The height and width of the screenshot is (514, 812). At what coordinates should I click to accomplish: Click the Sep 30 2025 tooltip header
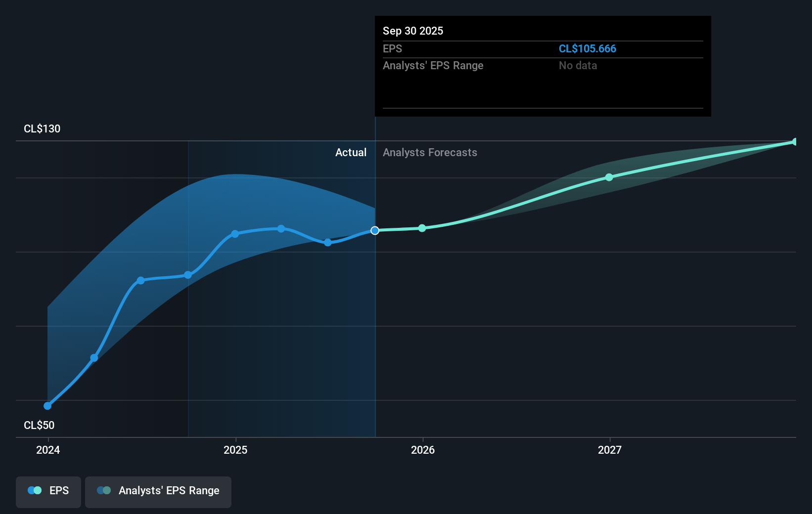[x=413, y=31]
